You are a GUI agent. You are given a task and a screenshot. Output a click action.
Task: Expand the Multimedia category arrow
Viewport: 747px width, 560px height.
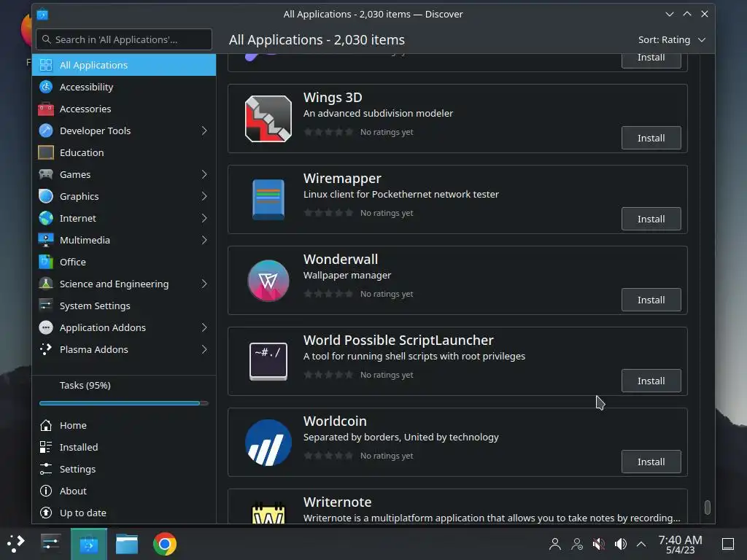pyautogui.click(x=204, y=240)
